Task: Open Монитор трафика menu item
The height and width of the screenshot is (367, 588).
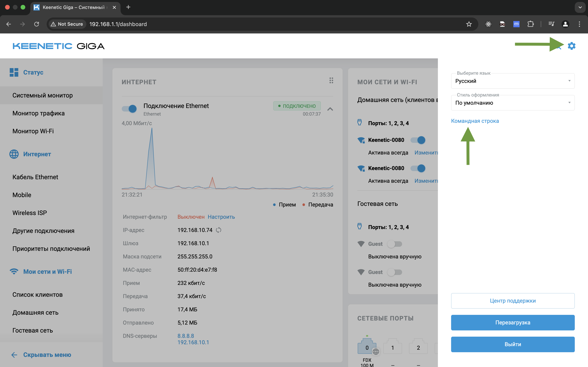Action: (38, 113)
